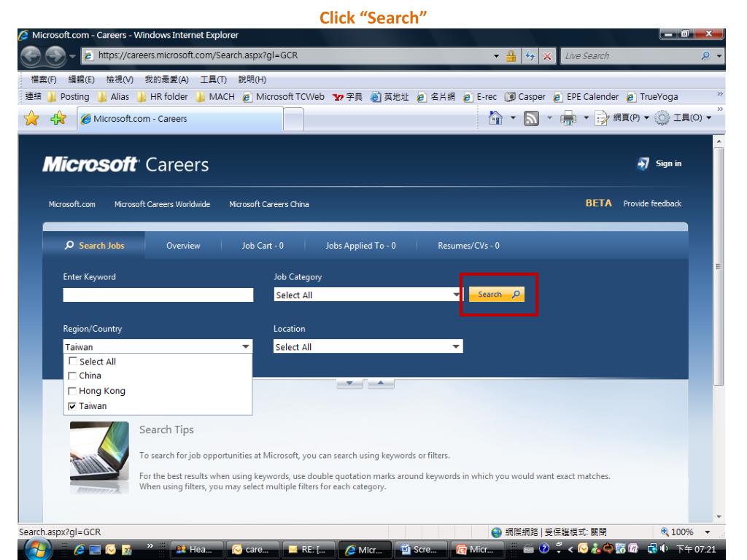Open the HR folder favorites link
747x560 pixels.
pyautogui.click(x=163, y=97)
